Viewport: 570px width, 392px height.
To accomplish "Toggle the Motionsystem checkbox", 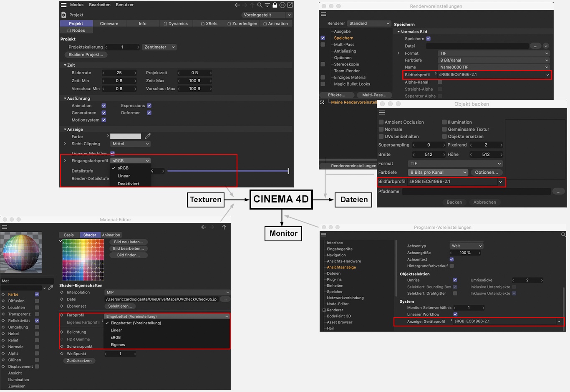I will tap(104, 120).
